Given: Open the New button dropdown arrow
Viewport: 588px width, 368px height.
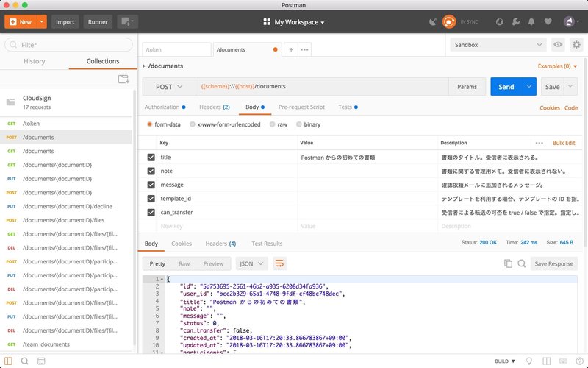Looking at the screenshot, I should (42, 22).
